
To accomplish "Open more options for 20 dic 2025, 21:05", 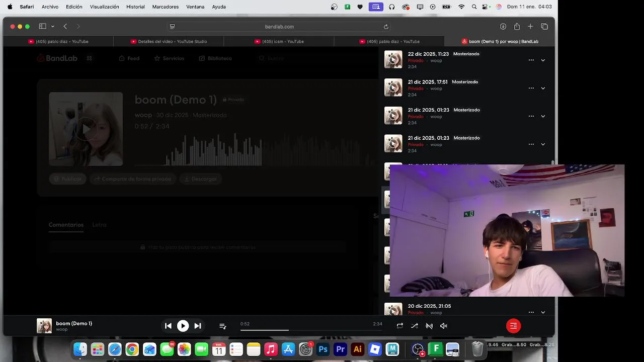I will [x=531, y=312].
